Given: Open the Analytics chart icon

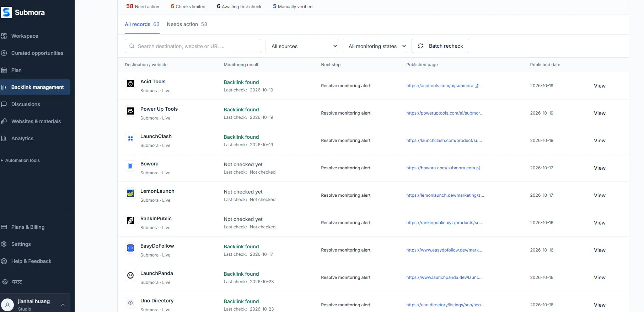Looking at the screenshot, I should click(x=4, y=138).
